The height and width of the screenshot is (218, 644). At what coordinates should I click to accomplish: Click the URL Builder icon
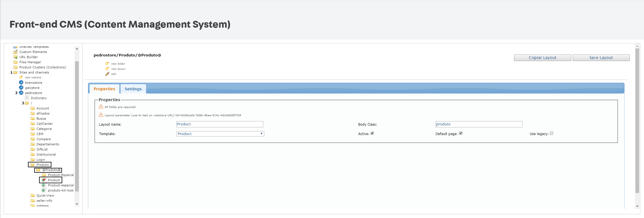click(15, 57)
